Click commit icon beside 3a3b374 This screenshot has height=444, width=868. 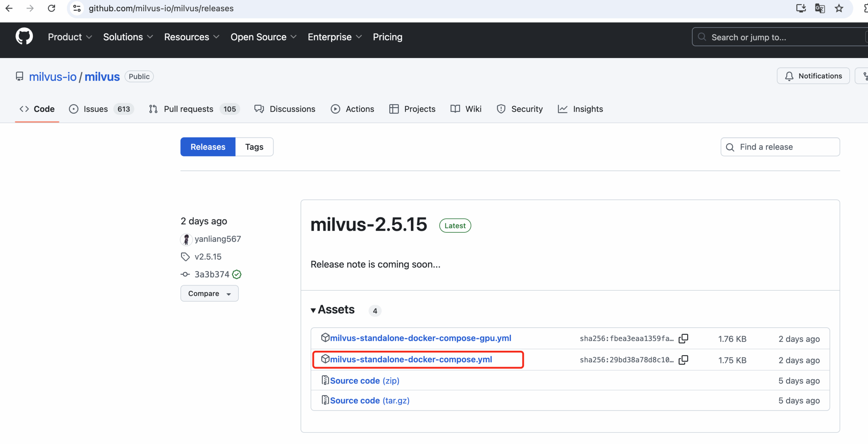[x=185, y=274]
